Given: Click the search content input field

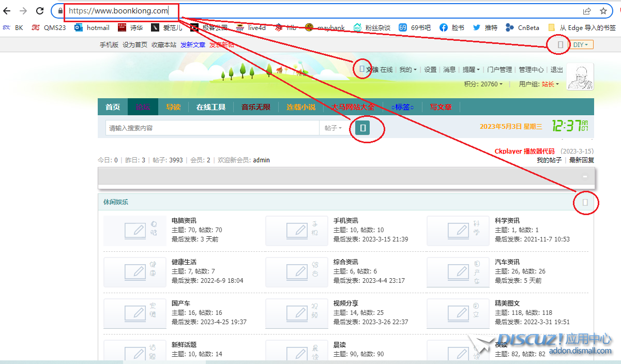Looking at the screenshot, I should (212, 128).
